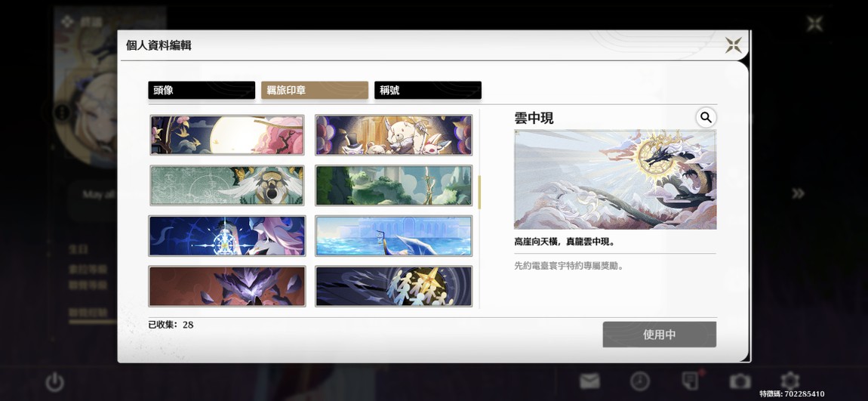The height and width of the screenshot is (401, 868).
Task: Click the clock icon in bottom bar
Action: pyautogui.click(x=640, y=381)
